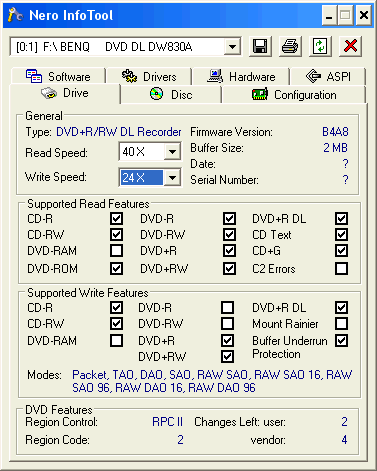Toggle DVD+RW read feature checkbox
This screenshot has width=377, height=471.
[229, 268]
